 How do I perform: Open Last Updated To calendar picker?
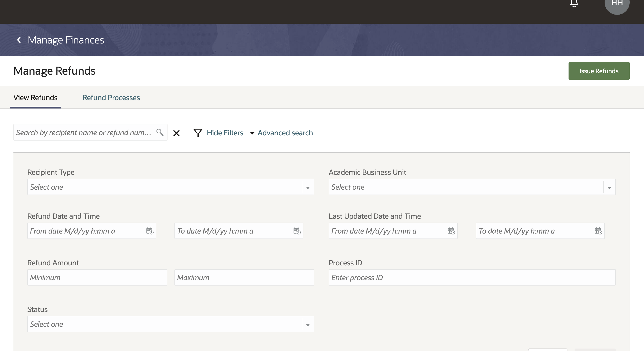[x=598, y=231]
